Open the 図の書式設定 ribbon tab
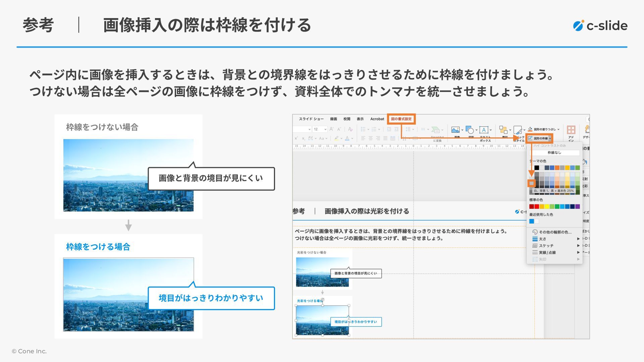The width and height of the screenshot is (644, 362). [401, 119]
